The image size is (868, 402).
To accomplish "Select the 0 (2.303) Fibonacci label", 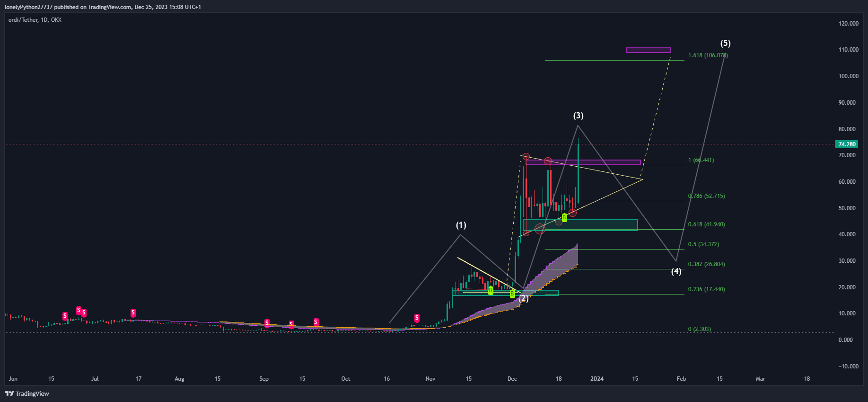I will (x=699, y=329).
